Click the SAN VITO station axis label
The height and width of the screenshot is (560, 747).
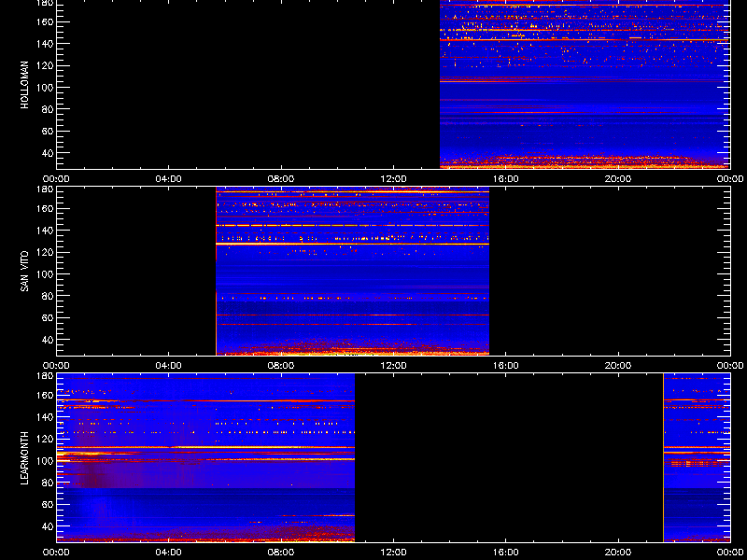coord(25,272)
